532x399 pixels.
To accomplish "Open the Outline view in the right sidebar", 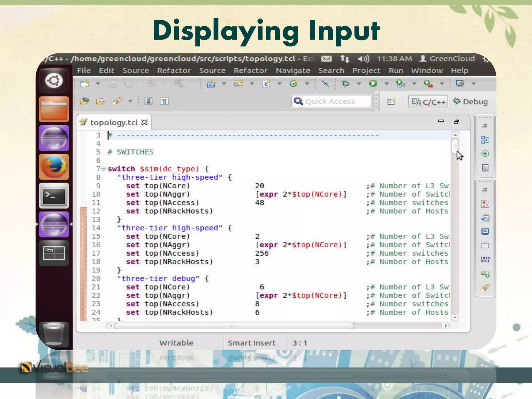I will (485, 140).
